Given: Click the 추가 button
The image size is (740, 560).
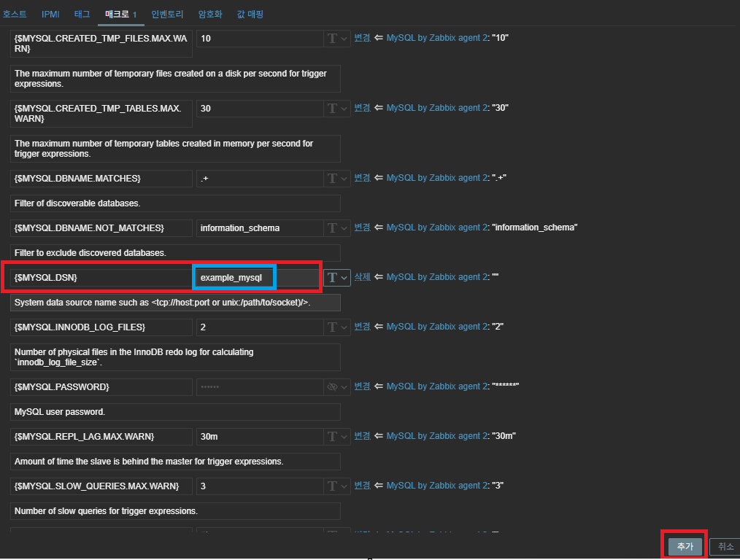Looking at the screenshot, I should coord(685,546).
